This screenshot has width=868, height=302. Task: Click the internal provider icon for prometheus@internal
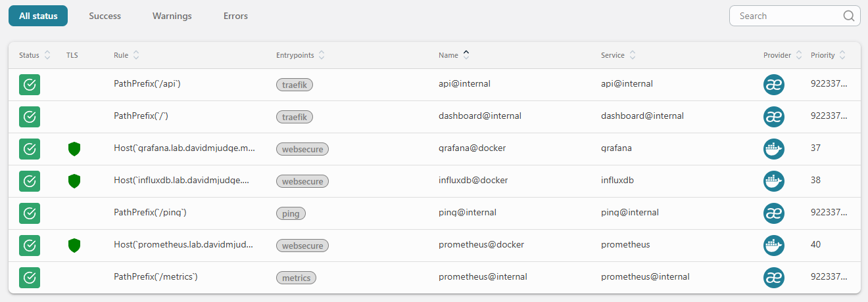point(774,278)
